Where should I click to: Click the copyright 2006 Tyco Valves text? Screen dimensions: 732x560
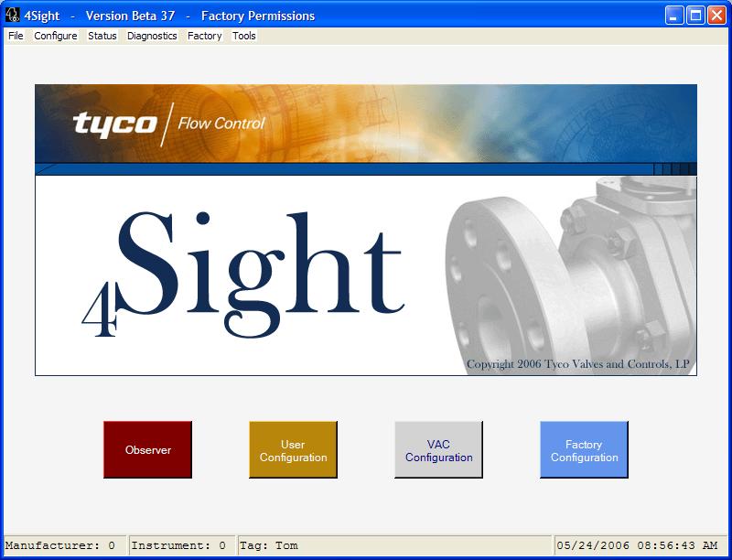pos(578,364)
